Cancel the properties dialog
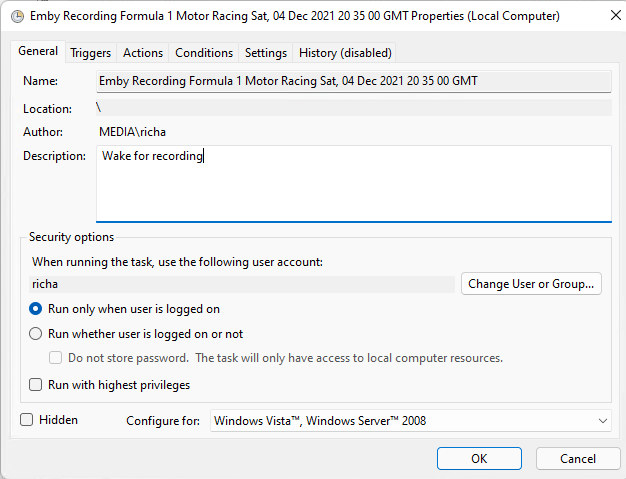626x479 pixels. (578, 458)
